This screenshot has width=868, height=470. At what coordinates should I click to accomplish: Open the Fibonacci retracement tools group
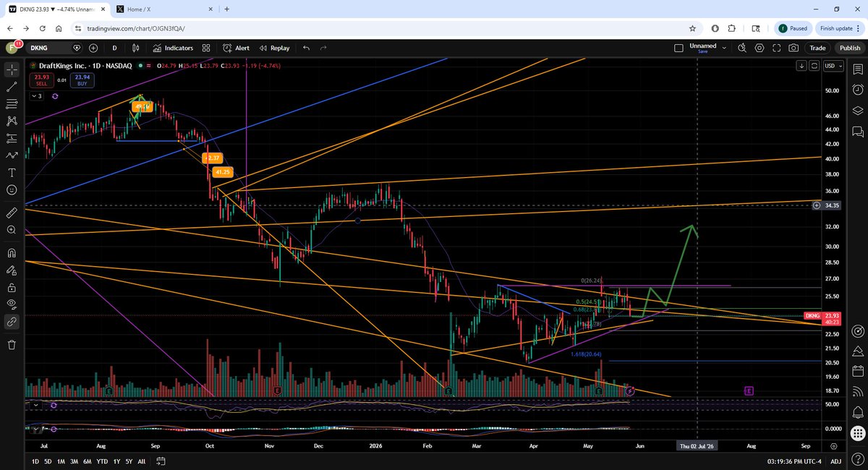coord(12,103)
